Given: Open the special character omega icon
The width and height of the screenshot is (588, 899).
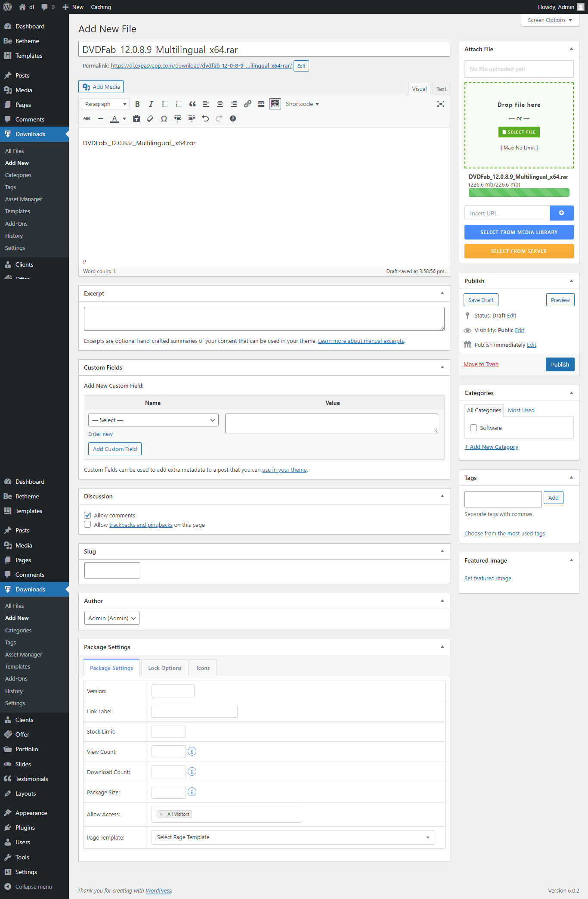Looking at the screenshot, I should pyautogui.click(x=164, y=118).
